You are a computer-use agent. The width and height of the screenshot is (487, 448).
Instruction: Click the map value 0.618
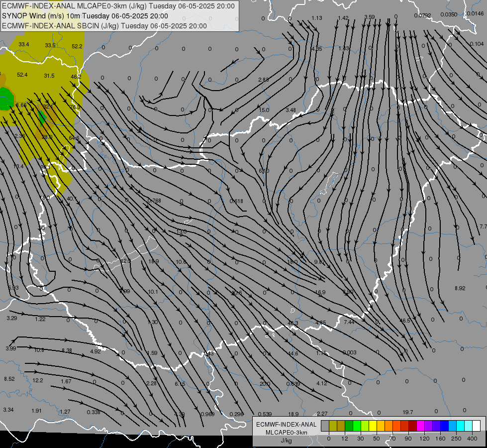[236, 201]
